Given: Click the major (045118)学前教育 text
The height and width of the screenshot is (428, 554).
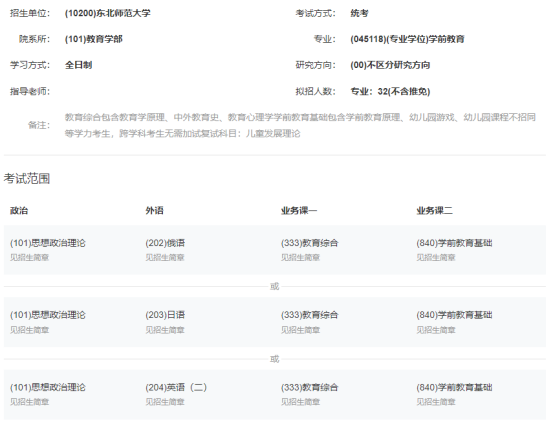Looking at the screenshot, I should click(x=407, y=39).
